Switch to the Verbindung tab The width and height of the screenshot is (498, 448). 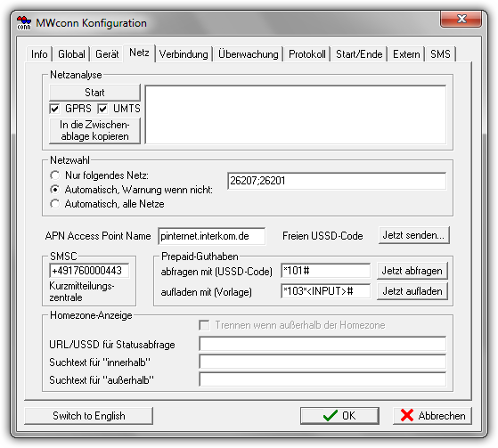pyautogui.click(x=184, y=54)
